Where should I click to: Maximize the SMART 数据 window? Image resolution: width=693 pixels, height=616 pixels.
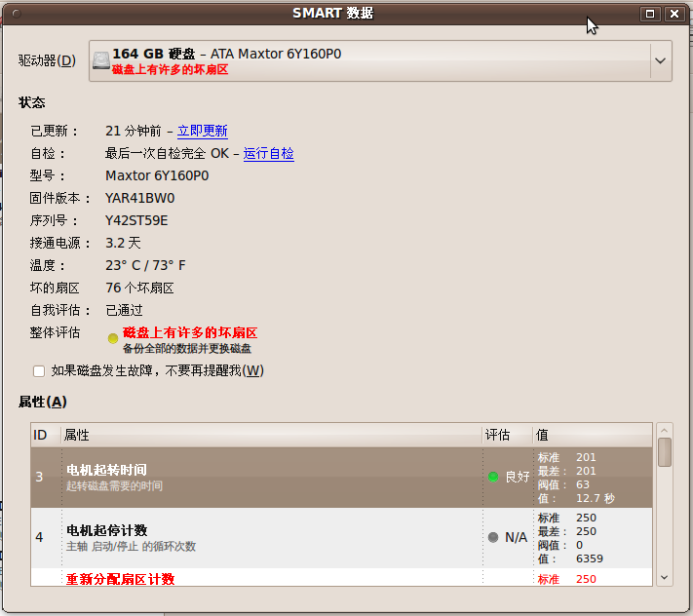[x=650, y=14]
